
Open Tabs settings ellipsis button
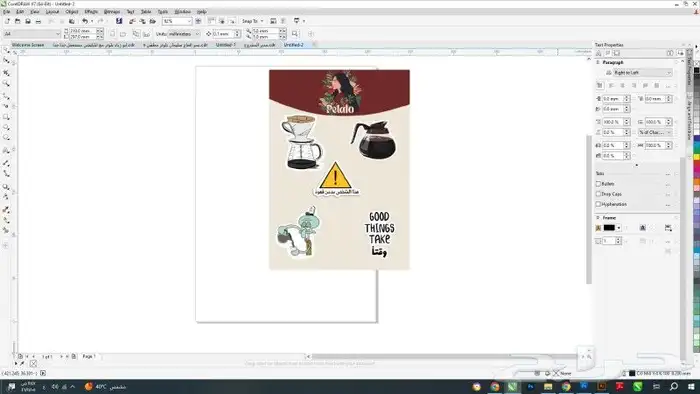(x=668, y=173)
